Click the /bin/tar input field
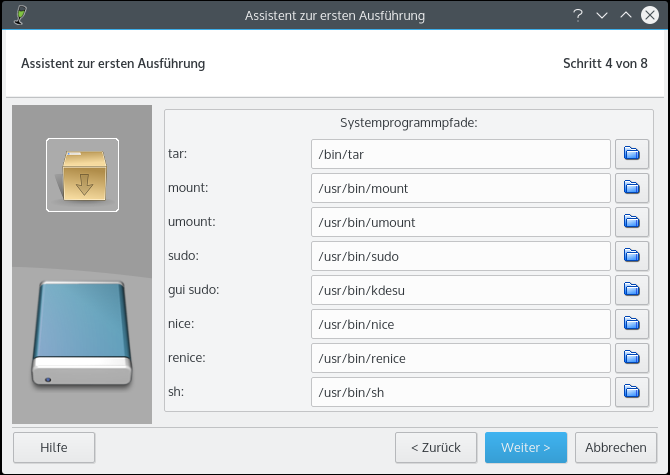670x475 pixels. tap(460, 154)
